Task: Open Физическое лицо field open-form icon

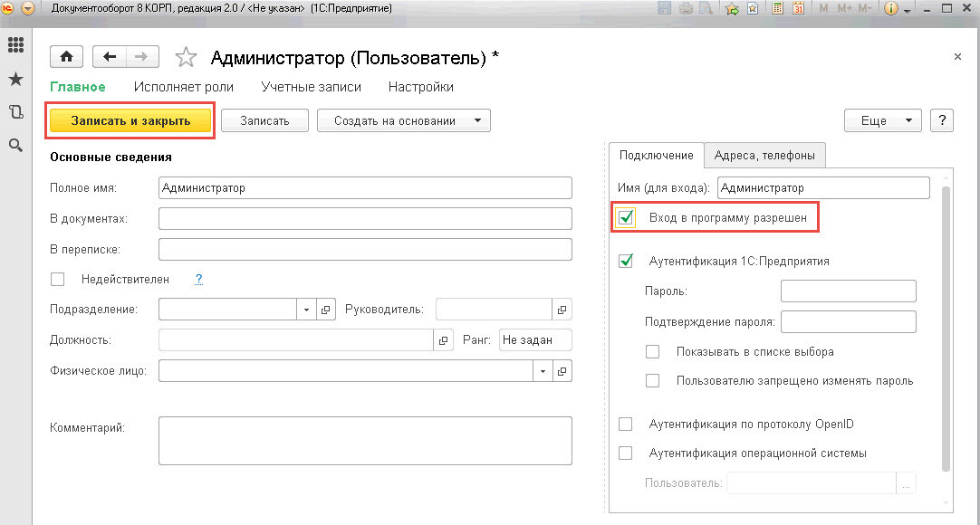Action: (x=562, y=371)
